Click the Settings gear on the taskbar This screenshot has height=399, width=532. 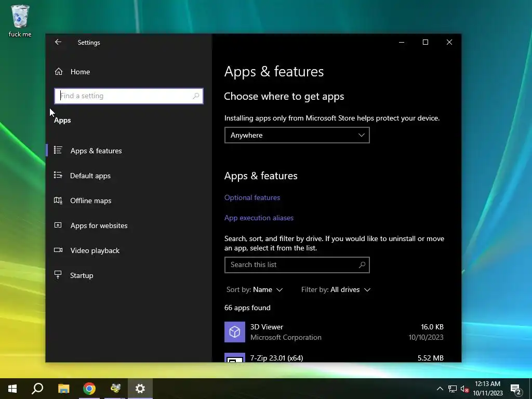[140, 389]
